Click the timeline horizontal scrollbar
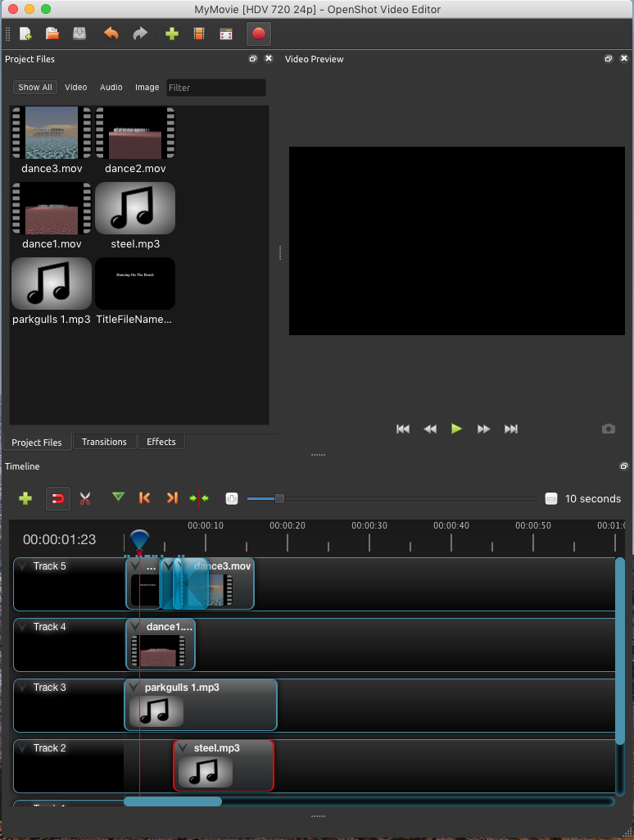The image size is (634, 840). point(172,801)
